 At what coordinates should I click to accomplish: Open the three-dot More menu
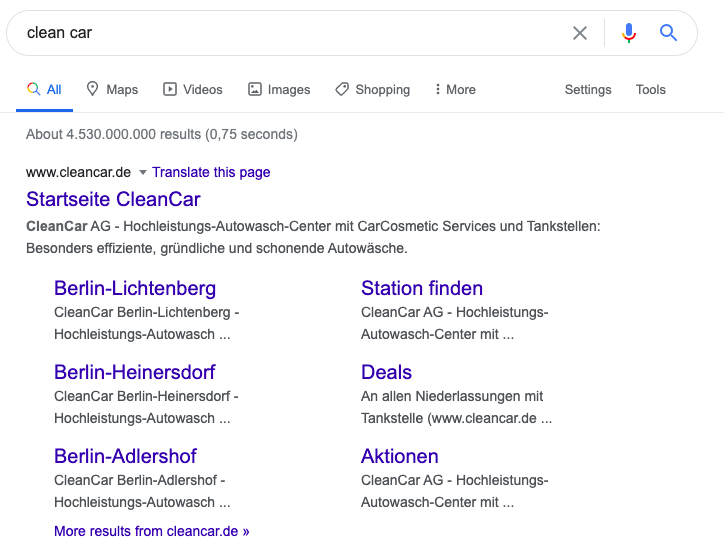click(455, 89)
